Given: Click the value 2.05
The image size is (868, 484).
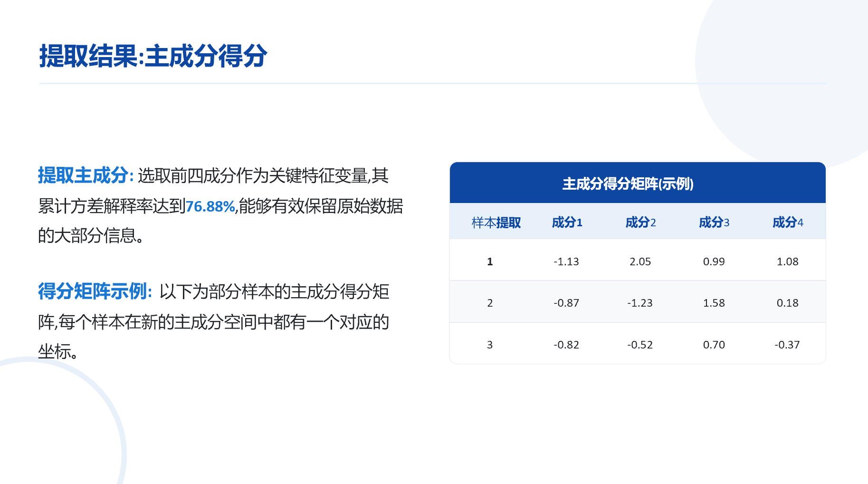Looking at the screenshot, I should coord(640,261).
